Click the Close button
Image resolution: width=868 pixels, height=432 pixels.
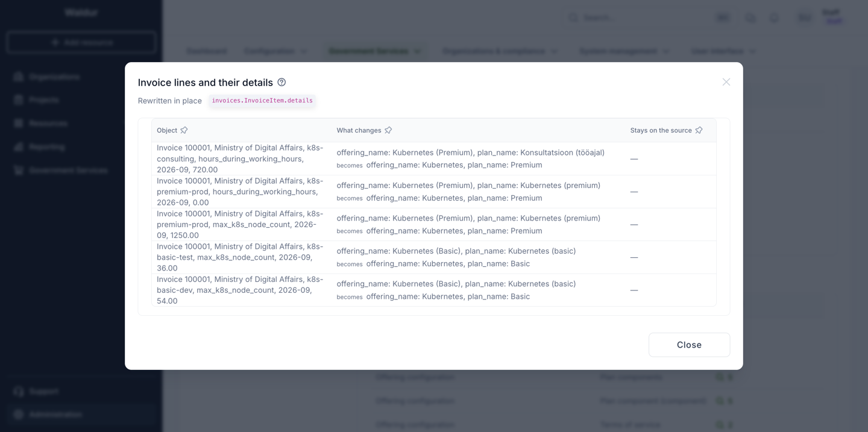click(x=689, y=345)
